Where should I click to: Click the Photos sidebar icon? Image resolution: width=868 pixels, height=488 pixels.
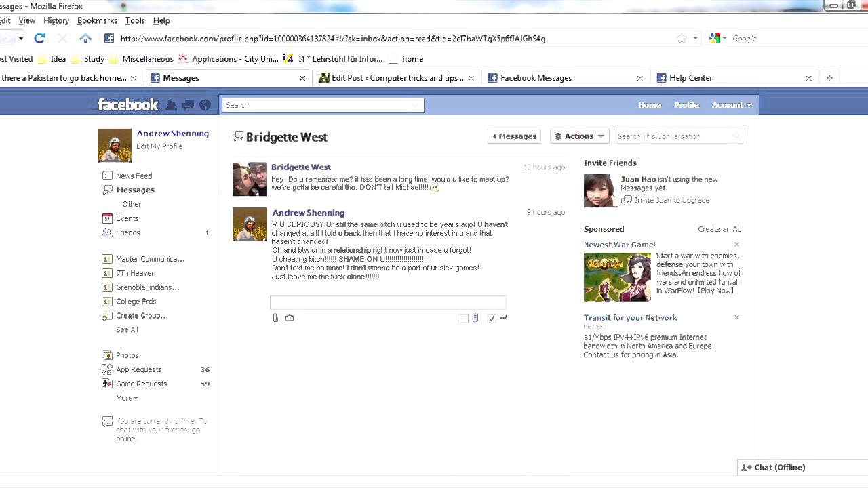tap(107, 355)
